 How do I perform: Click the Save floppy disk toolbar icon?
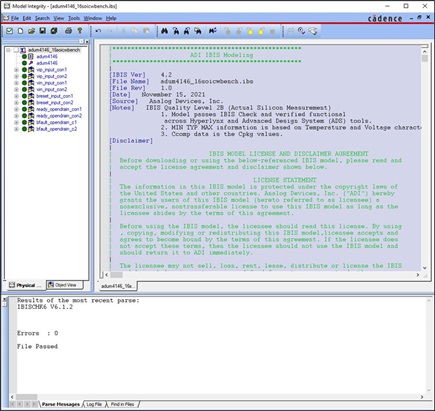pos(42,31)
